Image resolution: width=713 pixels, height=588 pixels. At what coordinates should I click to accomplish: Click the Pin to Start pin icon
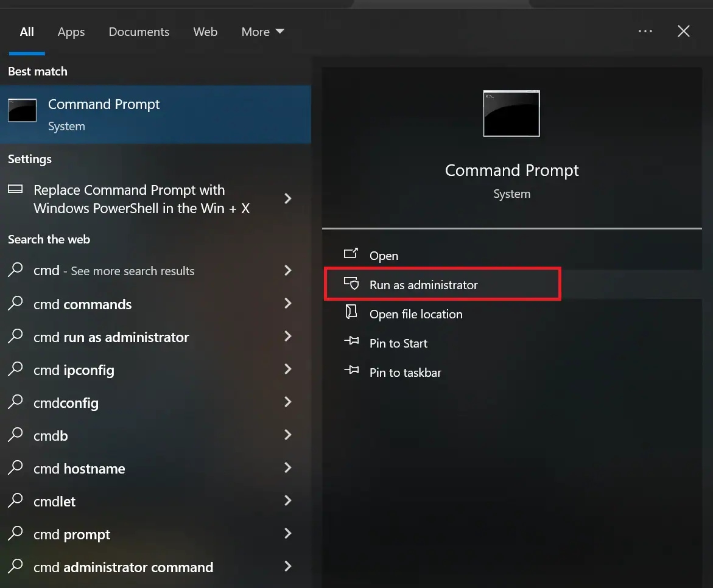pyautogui.click(x=351, y=342)
